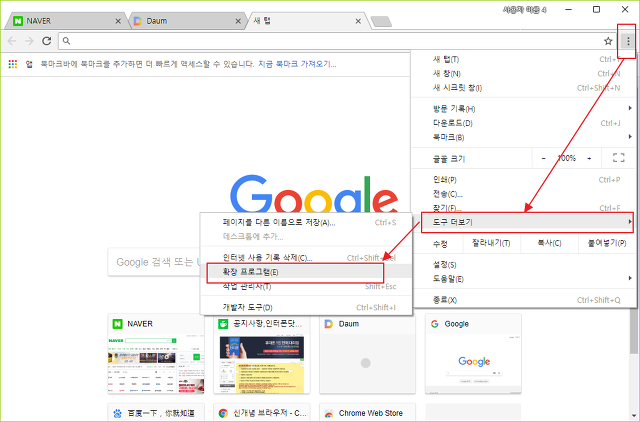
Task: Expand the 북마크(B) submenu
Action: pos(524,138)
